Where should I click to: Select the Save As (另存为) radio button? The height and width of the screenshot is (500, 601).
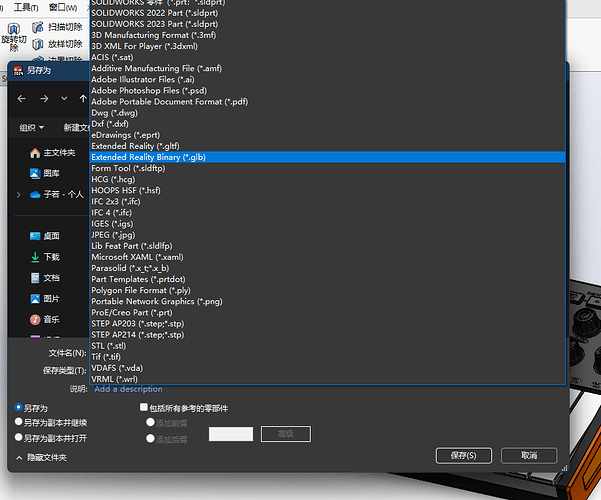18,407
